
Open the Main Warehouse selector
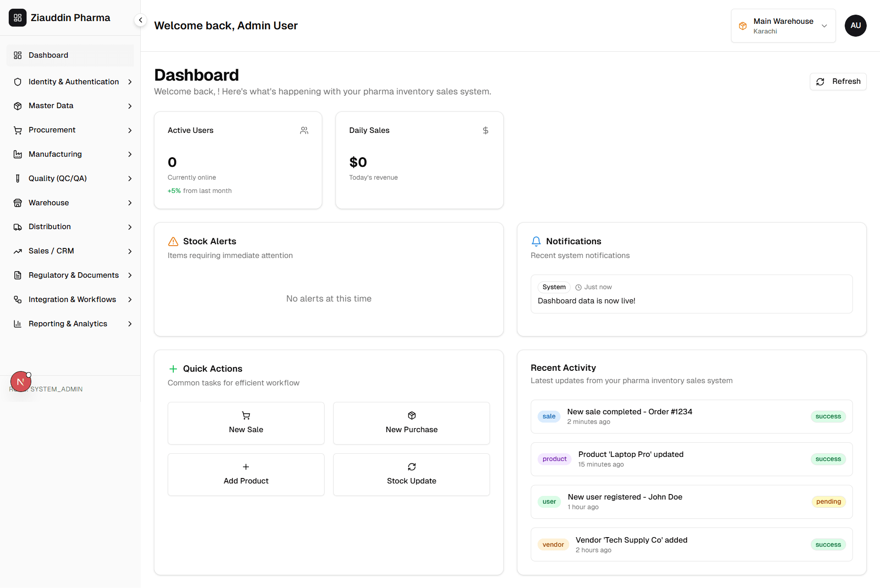coord(783,26)
